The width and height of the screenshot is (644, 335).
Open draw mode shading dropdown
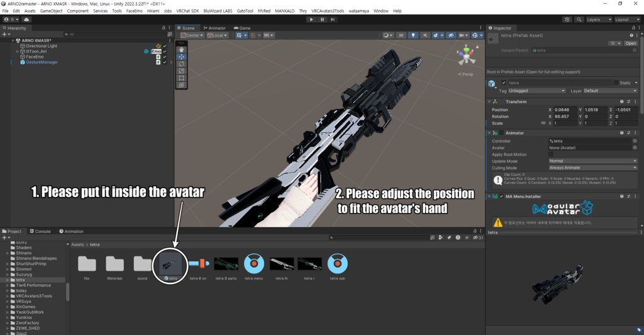(387, 35)
